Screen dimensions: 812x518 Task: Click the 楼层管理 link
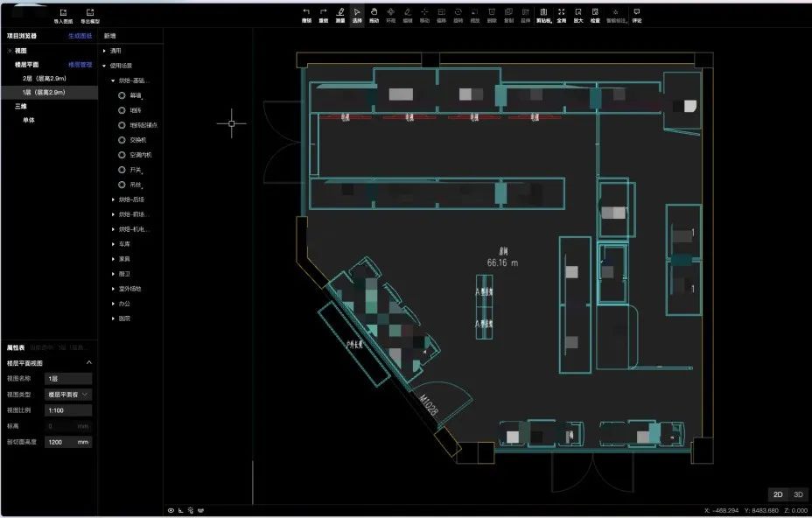pyautogui.click(x=80, y=65)
